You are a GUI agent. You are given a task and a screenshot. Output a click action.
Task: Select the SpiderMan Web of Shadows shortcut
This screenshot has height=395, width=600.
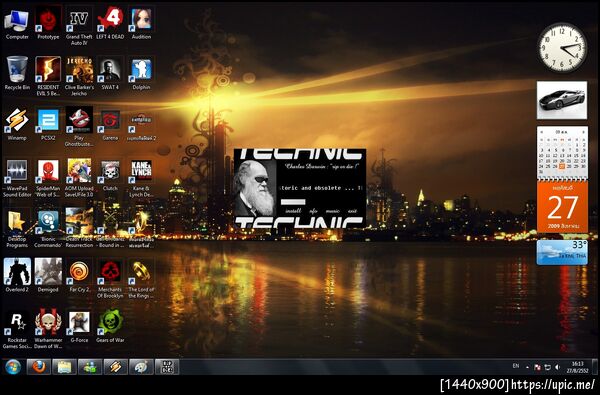coord(48,177)
